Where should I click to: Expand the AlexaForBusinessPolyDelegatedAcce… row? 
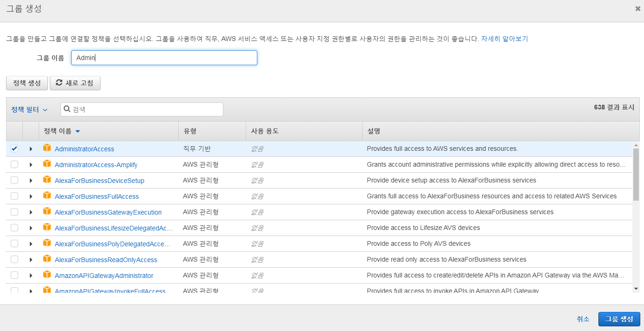(31, 244)
